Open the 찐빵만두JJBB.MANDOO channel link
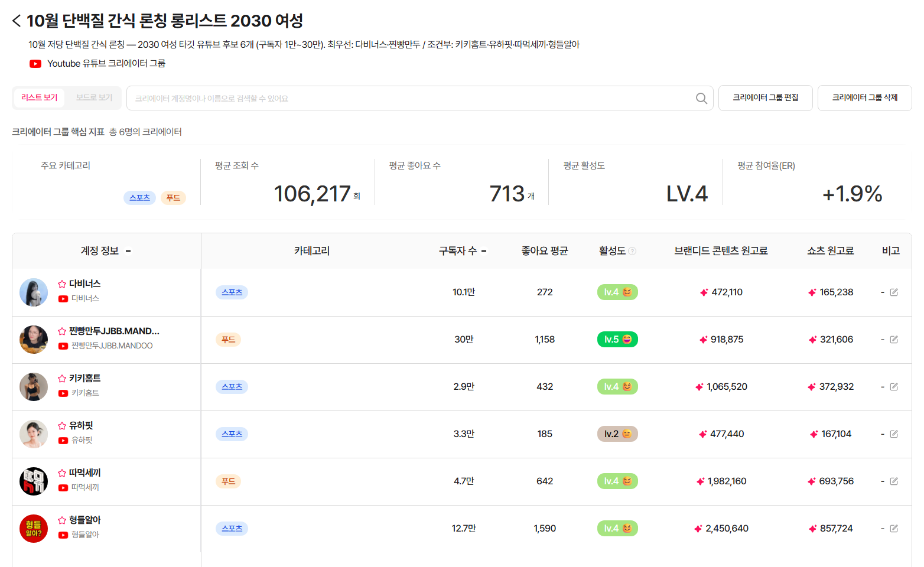Viewport: 924px width, 567px height. coord(112,346)
